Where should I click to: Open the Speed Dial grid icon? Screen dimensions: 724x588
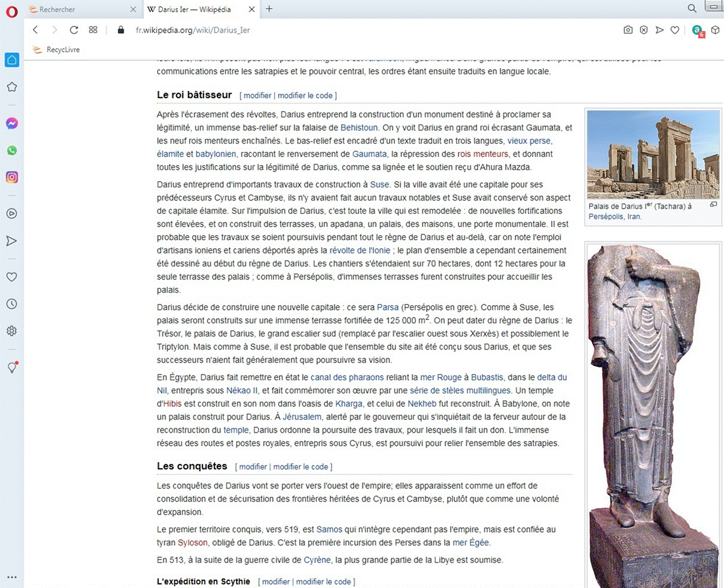click(93, 30)
